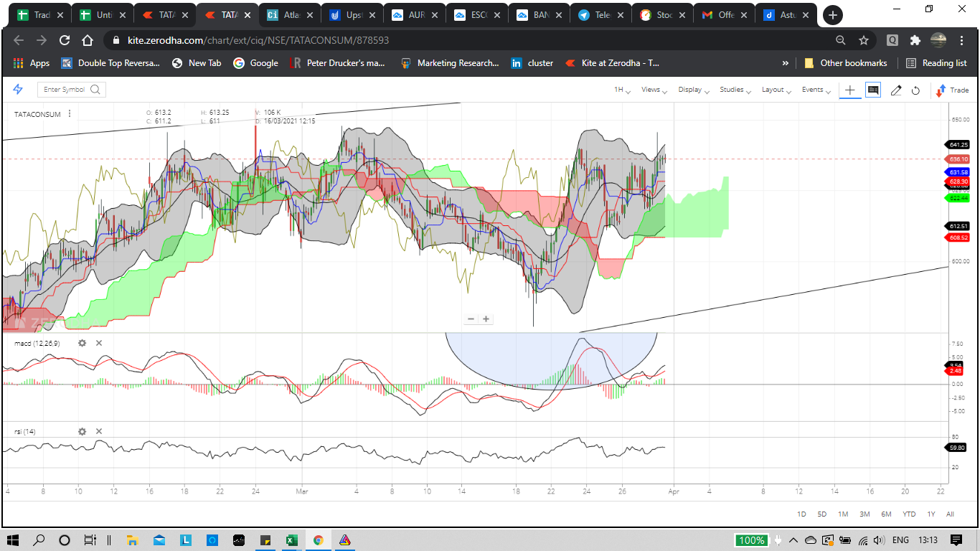Click the address bar URL
Image resolution: width=980 pixels, height=551 pixels.
point(258,41)
